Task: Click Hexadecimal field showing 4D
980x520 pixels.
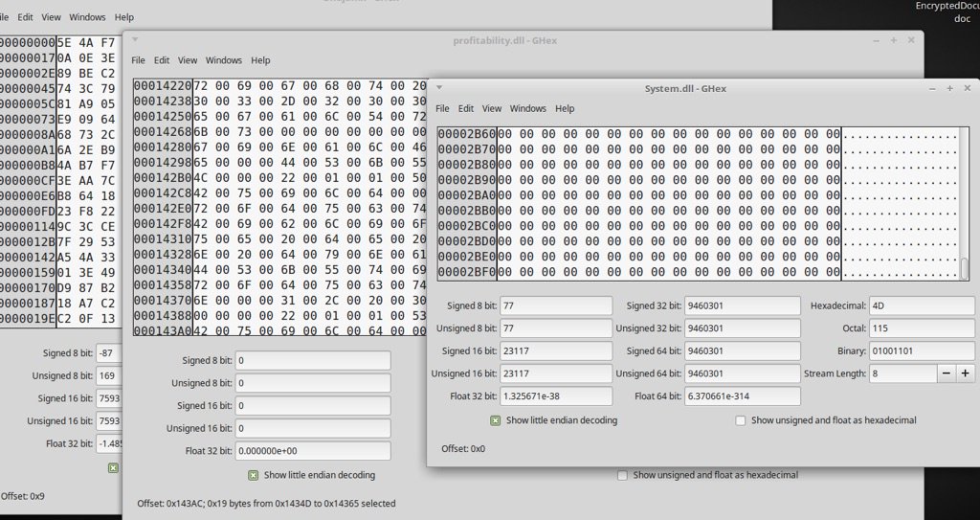Action: point(922,306)
